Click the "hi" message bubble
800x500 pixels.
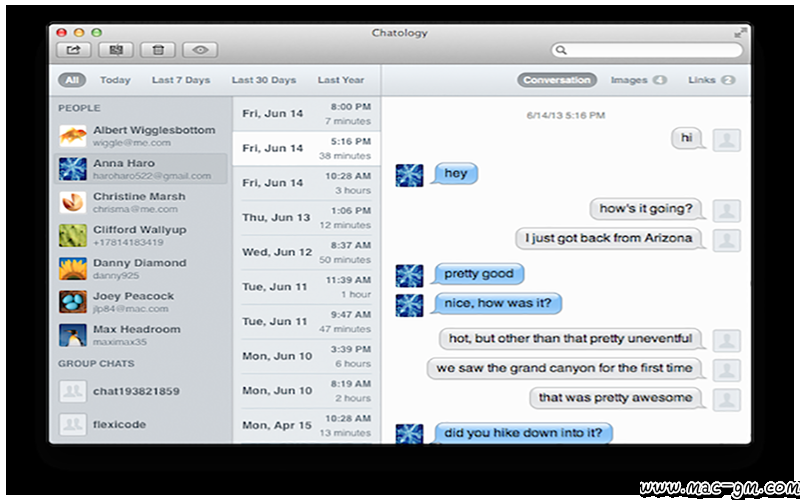[x=687, y=138]
